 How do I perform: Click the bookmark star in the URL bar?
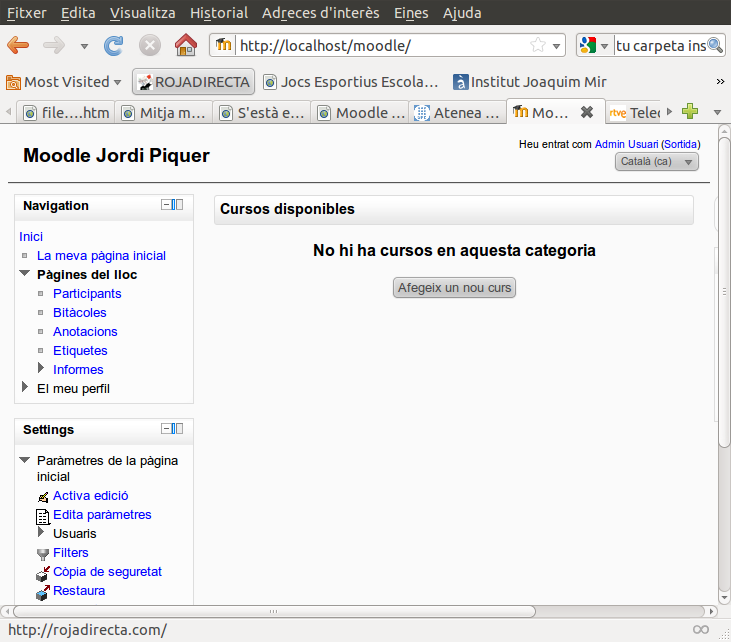point(538,45)
